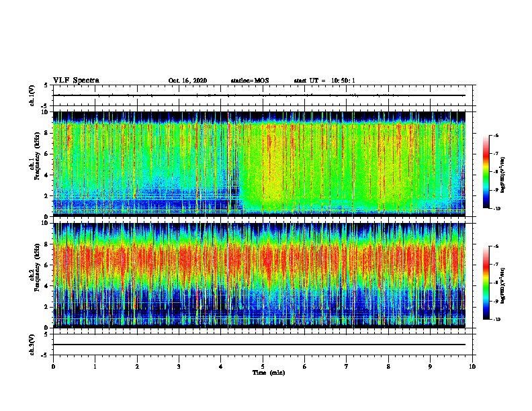Viewport: 532px width, 411px height.
Task: Click the ch.1 spectrogram panel
Action: click(259, 164)
